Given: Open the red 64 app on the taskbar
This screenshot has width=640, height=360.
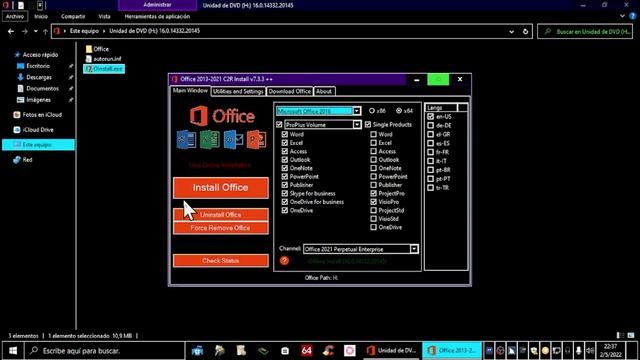Looking at the screenshot, I should (x=307, y=351).
